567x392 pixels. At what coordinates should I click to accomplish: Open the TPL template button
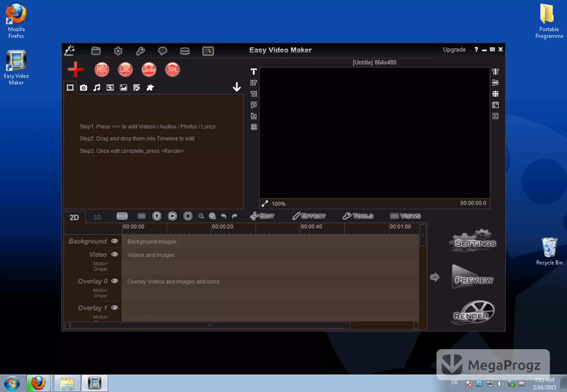point(172,70)
